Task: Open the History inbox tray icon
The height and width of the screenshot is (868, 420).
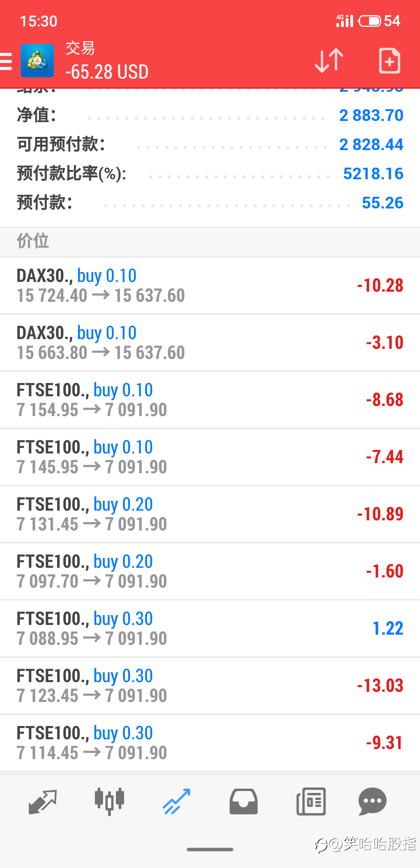Action: [243, 801]
